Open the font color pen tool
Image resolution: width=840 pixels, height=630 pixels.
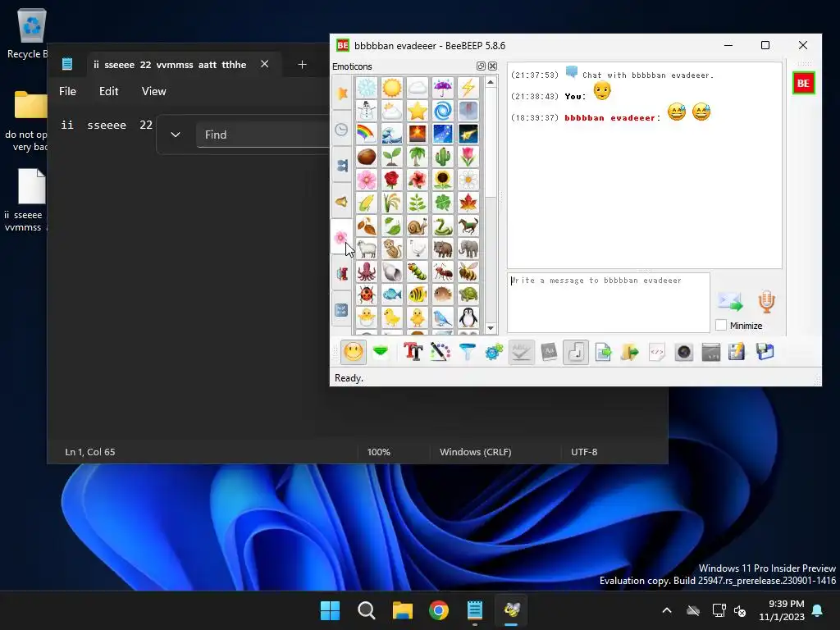[x=441, y=352]
